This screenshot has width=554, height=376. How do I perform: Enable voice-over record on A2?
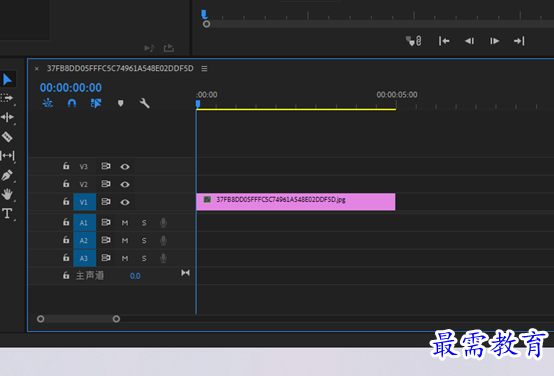[x=163, y=240]
